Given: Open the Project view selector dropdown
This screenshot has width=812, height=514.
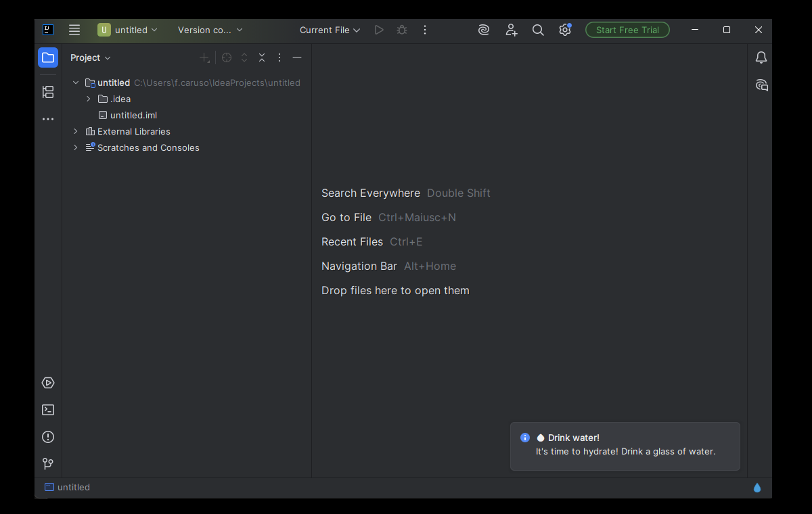Looking at the screenshot, I should point(91,57).
